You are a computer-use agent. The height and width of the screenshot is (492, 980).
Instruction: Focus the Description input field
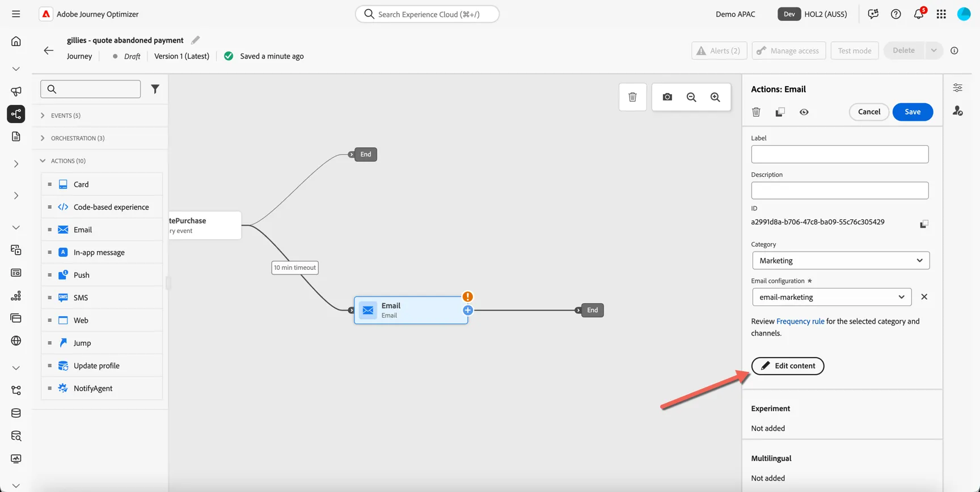click(840, 190)
